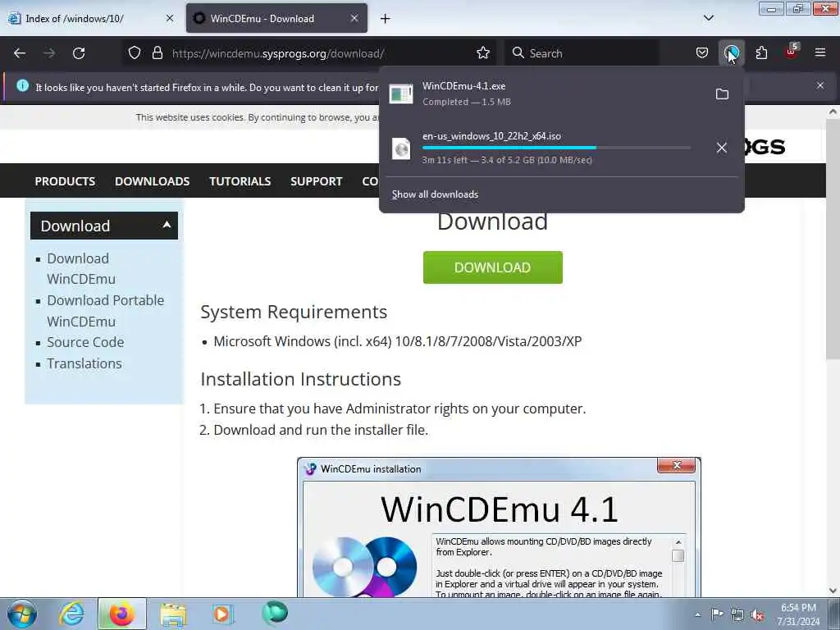Close the Index of /windows/10/ tab
840x630 pixels.
170,18
